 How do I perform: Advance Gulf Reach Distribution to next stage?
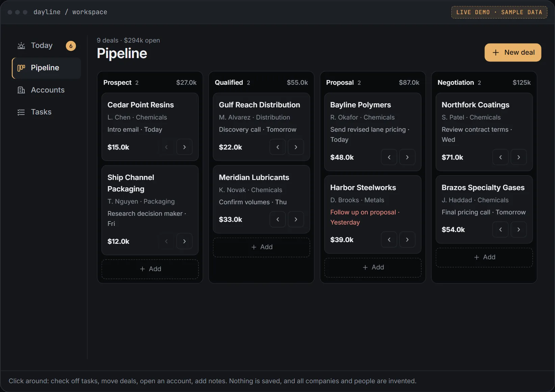point(296,147)
